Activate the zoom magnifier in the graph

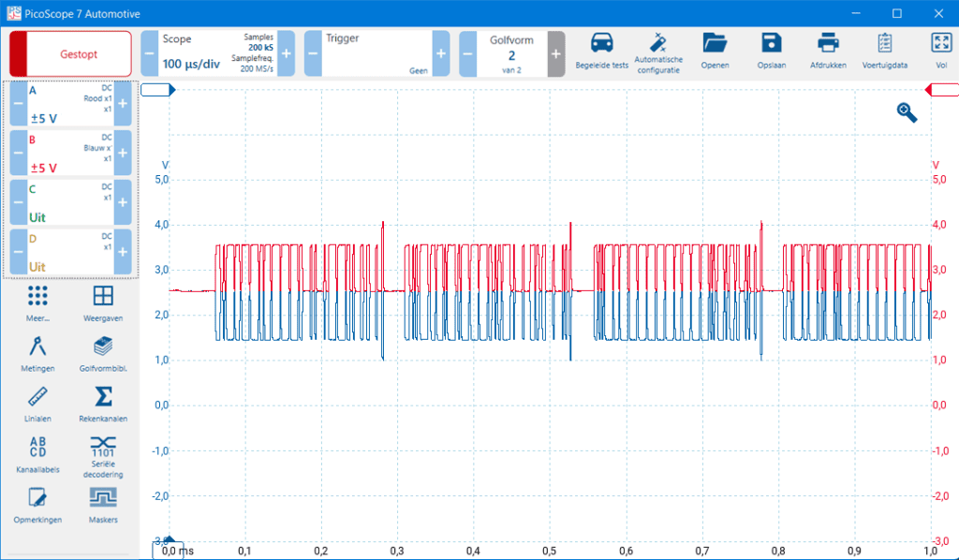tap(904, 112)
